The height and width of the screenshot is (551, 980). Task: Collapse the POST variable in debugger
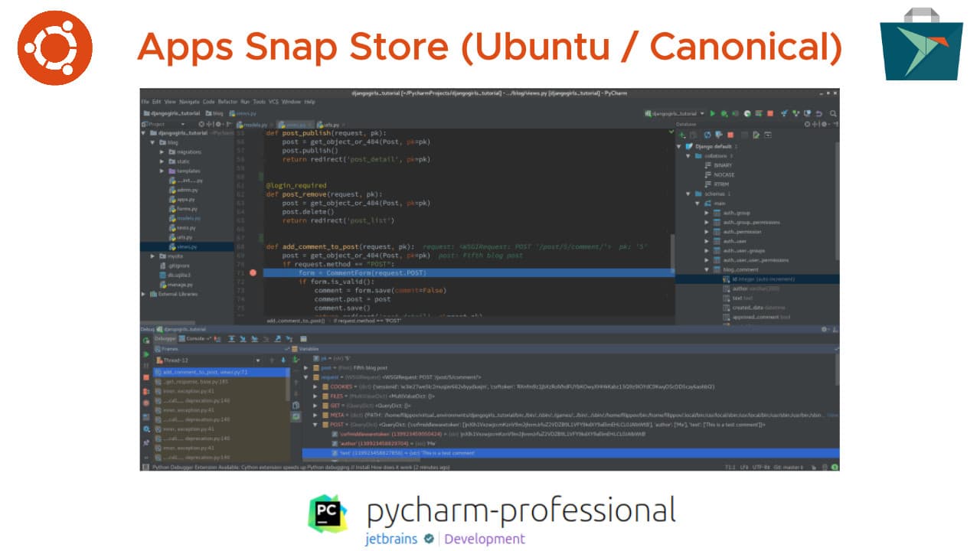click(x=315, y=424)
